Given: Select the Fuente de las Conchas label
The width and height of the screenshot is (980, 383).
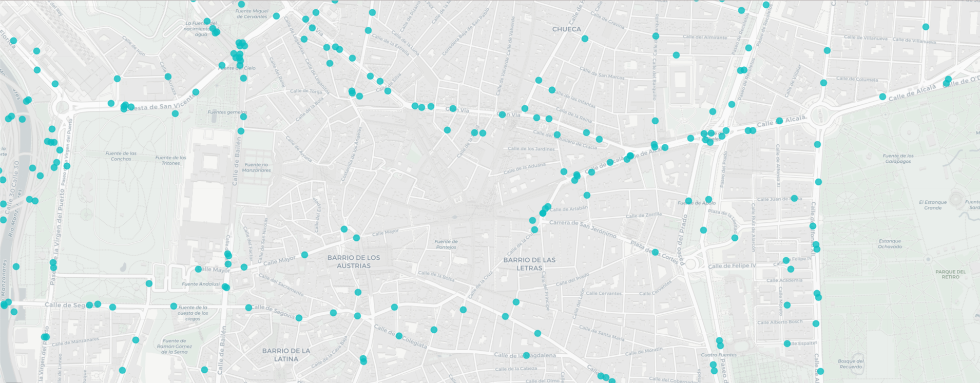Looking at the screenshot, I should (x=121, y=156).
